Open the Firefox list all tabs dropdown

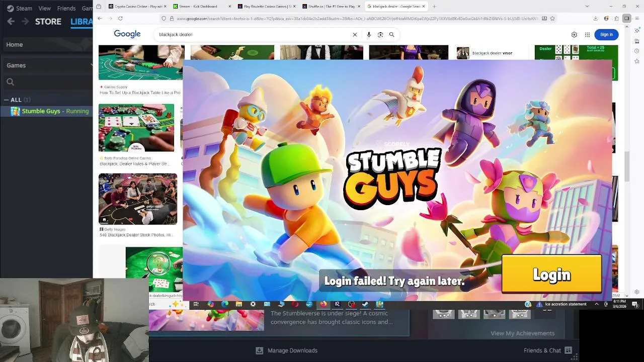587,7
